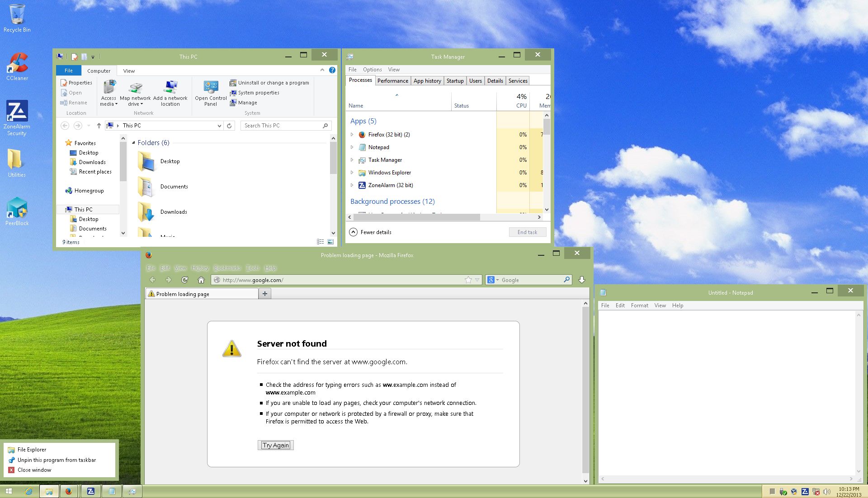Switch to Startup tab in Task Manager
The width and height of the screenshot is (868, 498).
click(x=455, y=81)
